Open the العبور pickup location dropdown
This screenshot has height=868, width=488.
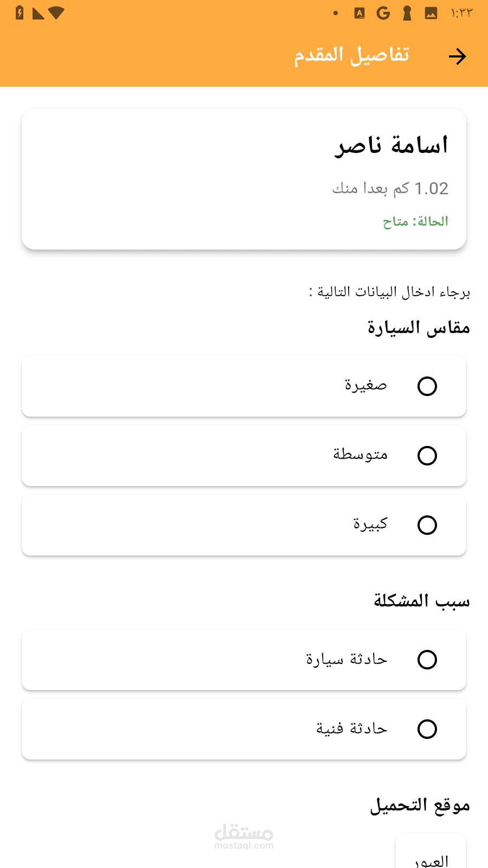[x=431, y=857]
